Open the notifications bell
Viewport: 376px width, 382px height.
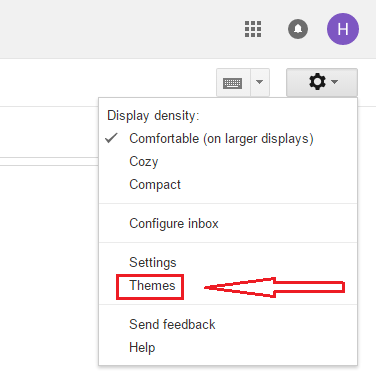[298, 29]
